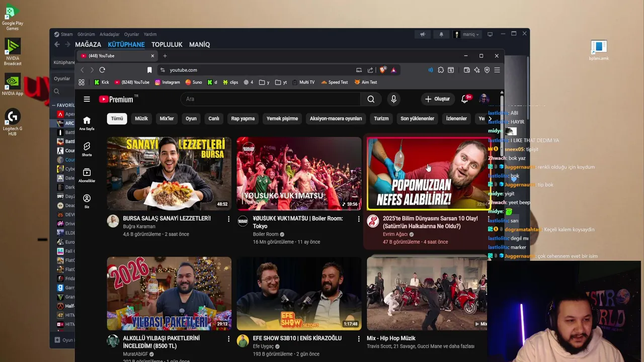This screenshot has width=644, height=362.
Task: Open the Mix - Hip Hop Müzik thumbnail
Action: click(427, 294)
